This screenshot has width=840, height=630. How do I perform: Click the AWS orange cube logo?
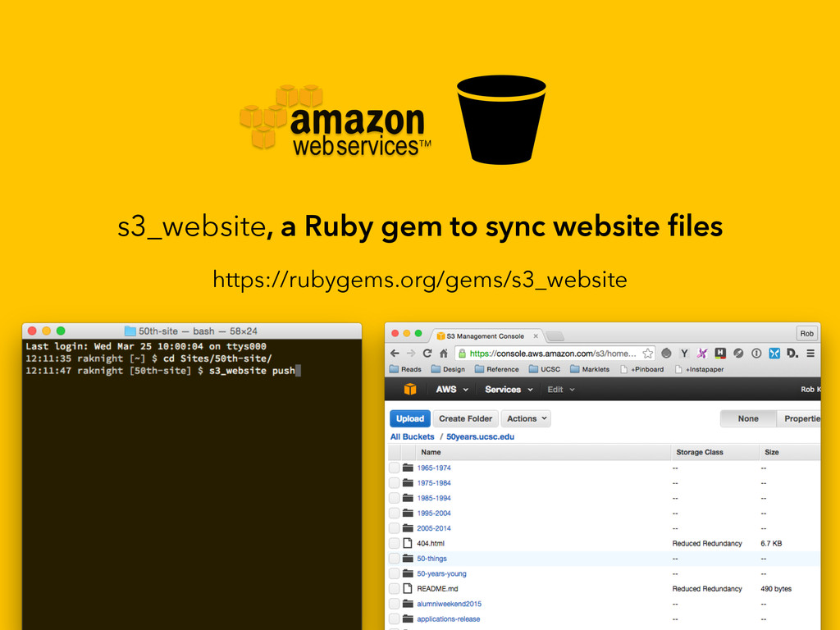pos(410,390)
